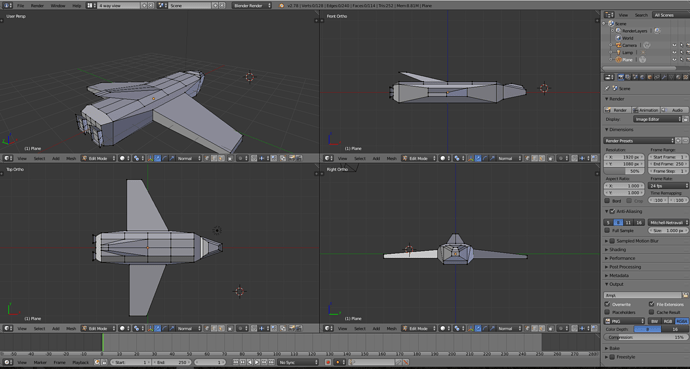The height and width of the screenshot is (369, 690).
Task: Open the Scene properties tab icon
Action: [635, 77]
